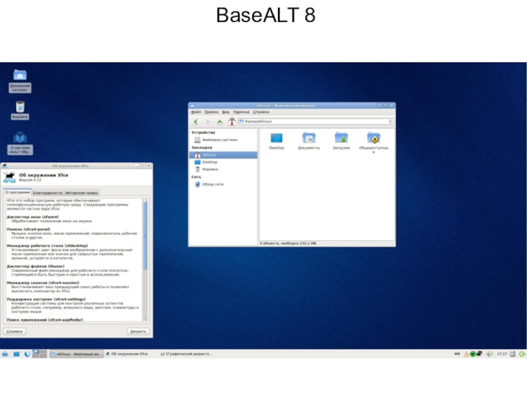Select Файловая система in the sidebar
532x399 pixels.
(223, 140)
